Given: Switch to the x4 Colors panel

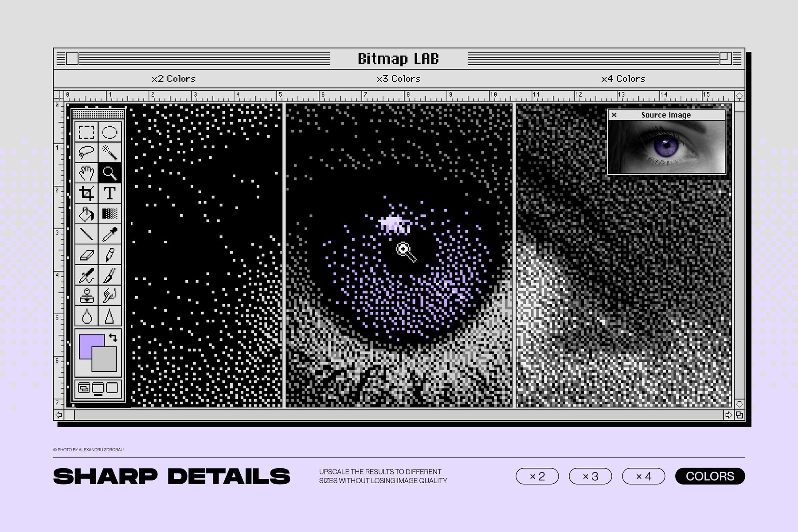Looking at the screenshot, I should click(x=622, y=79).
